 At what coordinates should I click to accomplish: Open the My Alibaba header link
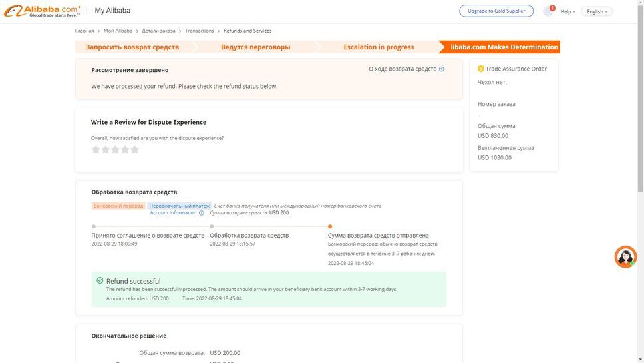pyautogui.click(x=112, y=11)
